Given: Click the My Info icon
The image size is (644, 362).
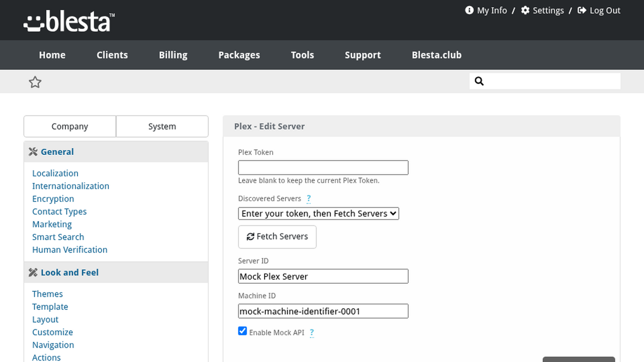Looking at the screenshot, I should pyautogui.click(x=469, y=10).
